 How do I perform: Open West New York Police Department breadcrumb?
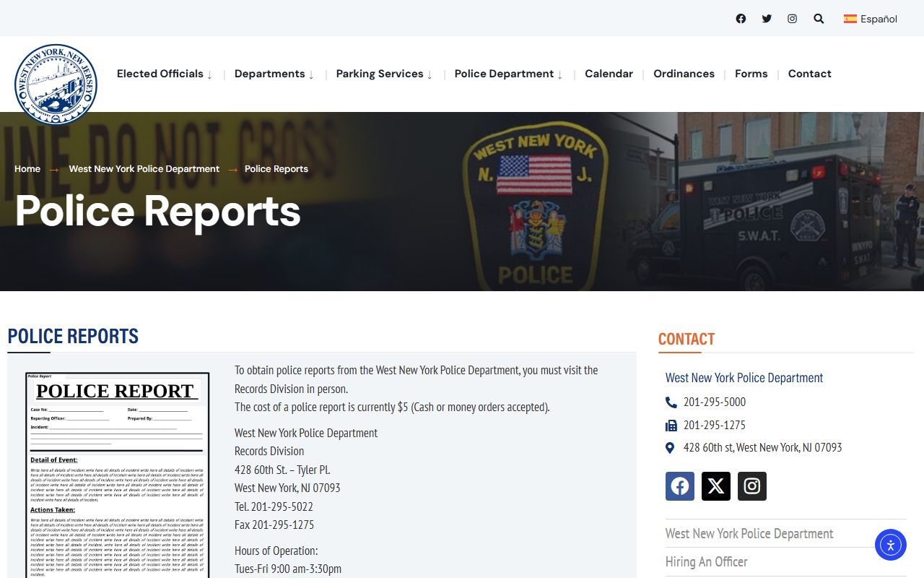[x=144, y=169]
